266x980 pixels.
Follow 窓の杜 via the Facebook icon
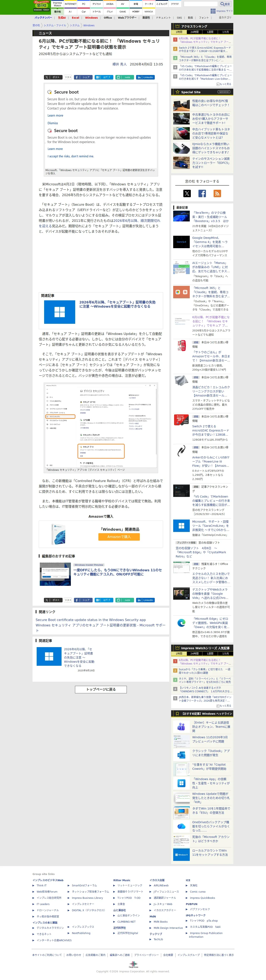point(202,193)
